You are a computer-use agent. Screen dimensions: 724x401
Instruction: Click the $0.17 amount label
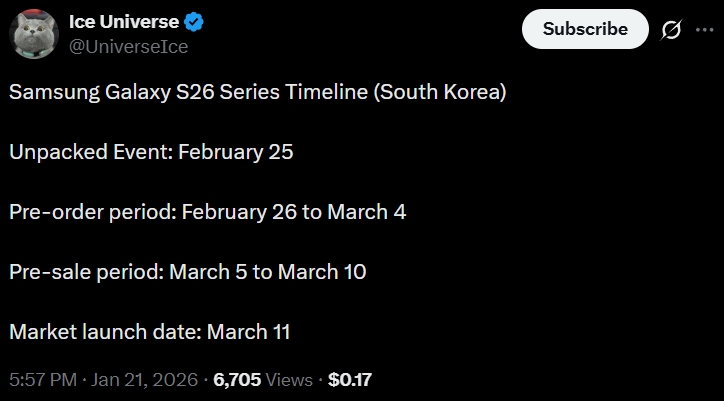tap(350, 380)
